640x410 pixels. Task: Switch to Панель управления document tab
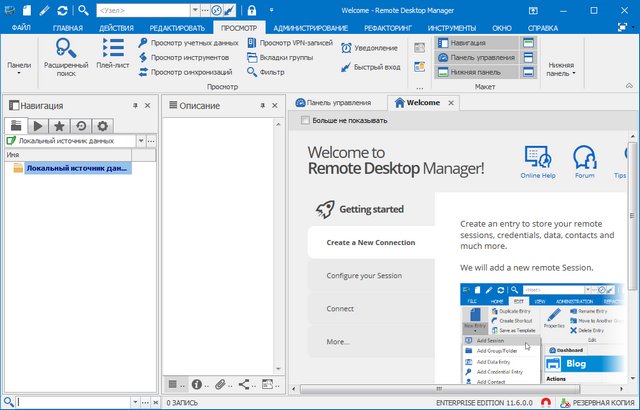point(333,103)
